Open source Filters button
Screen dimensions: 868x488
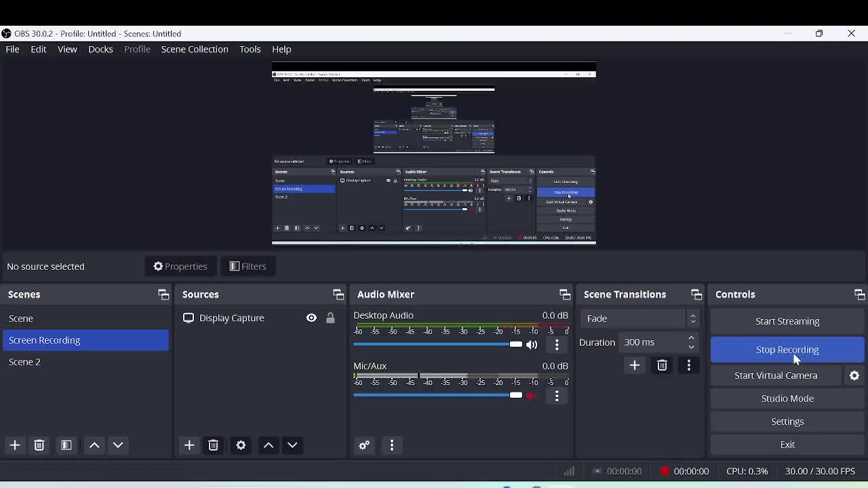click(x=248, y=266)
